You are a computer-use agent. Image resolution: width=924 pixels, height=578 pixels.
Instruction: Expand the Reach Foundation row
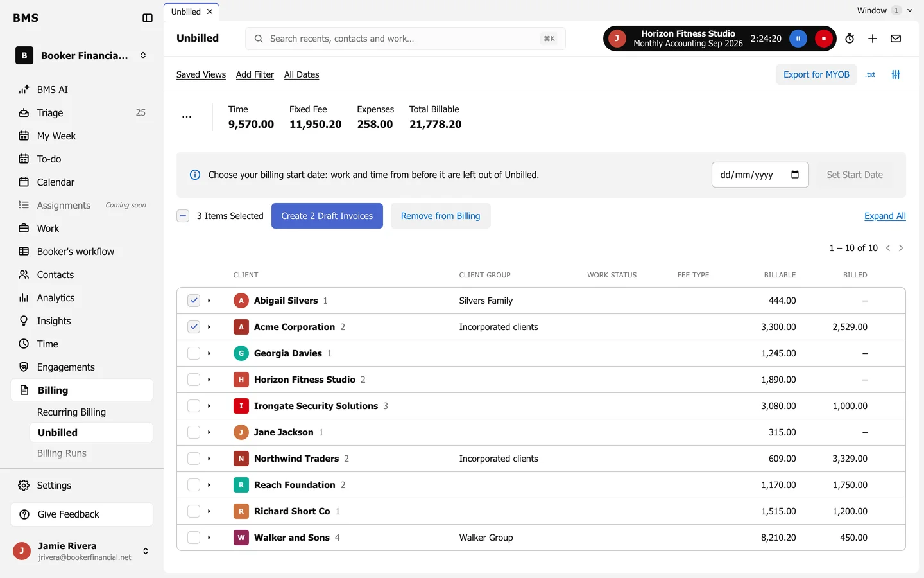(x=209, y=485)
